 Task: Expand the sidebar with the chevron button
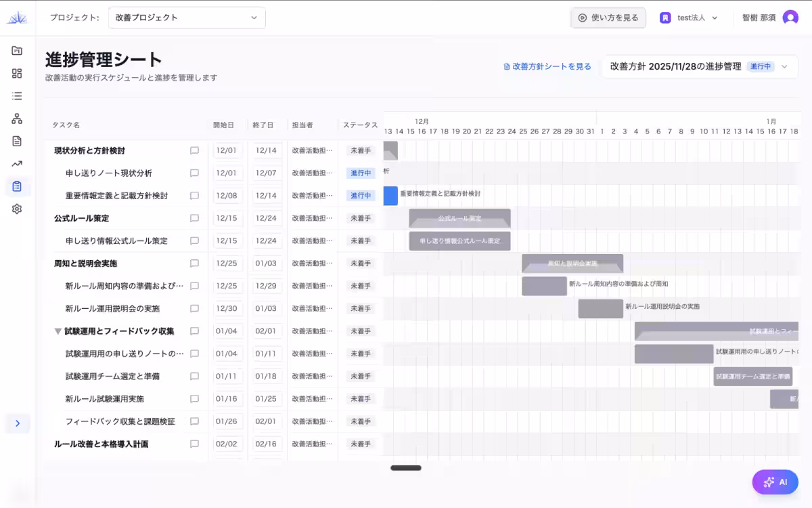coord(18,423)
